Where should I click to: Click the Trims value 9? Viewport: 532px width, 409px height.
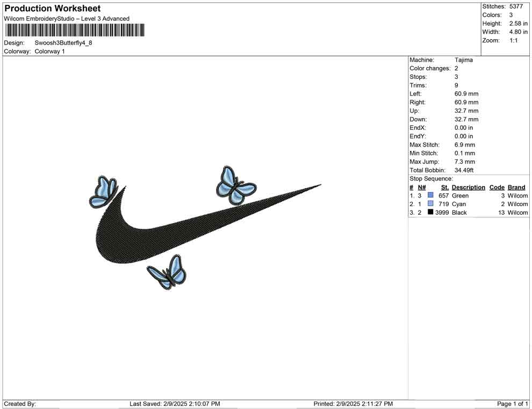tap(456, 85)
